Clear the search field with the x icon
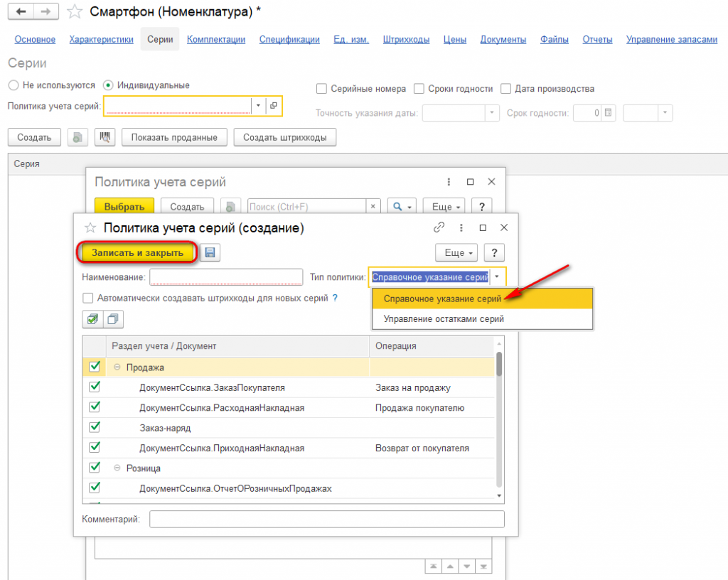 tap(373, 206)
